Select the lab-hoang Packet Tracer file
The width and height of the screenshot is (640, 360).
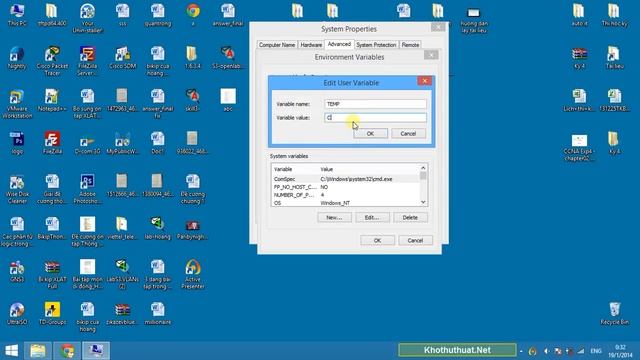pos(158,228)
